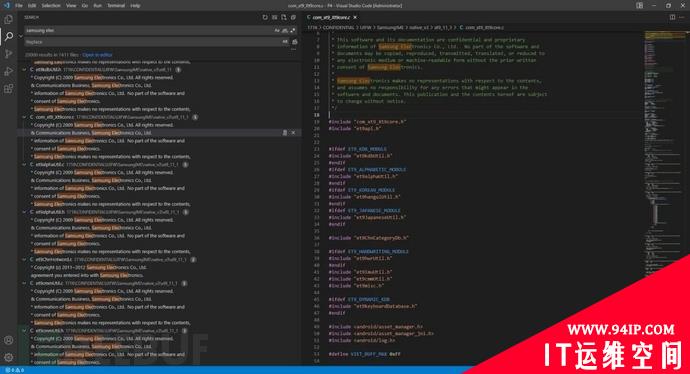Toggle Preserve Case in Replace box

285,42
